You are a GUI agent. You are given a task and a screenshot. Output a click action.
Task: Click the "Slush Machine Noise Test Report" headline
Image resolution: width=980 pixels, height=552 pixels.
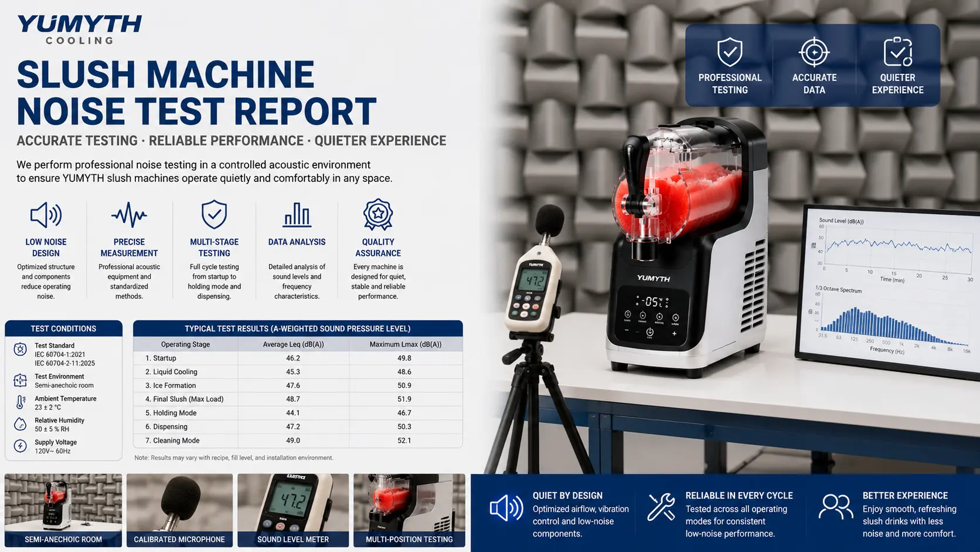click(196, 93)
